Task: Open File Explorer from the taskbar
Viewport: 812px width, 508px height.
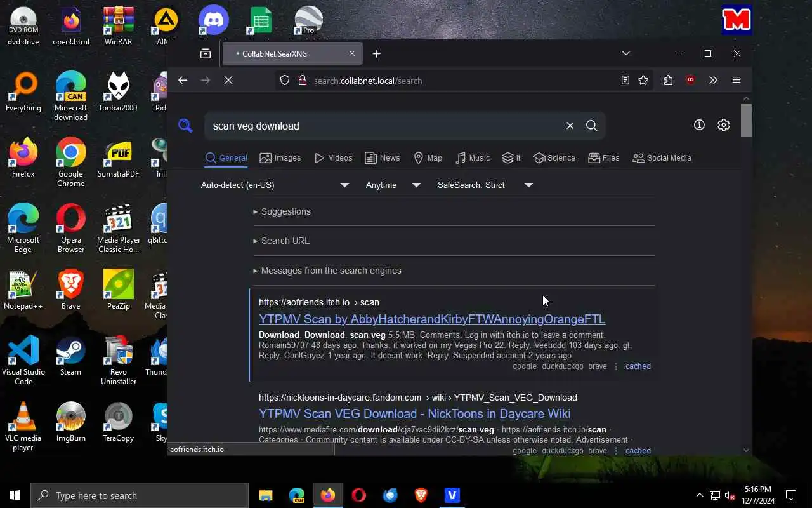Action: pos(266,495)
